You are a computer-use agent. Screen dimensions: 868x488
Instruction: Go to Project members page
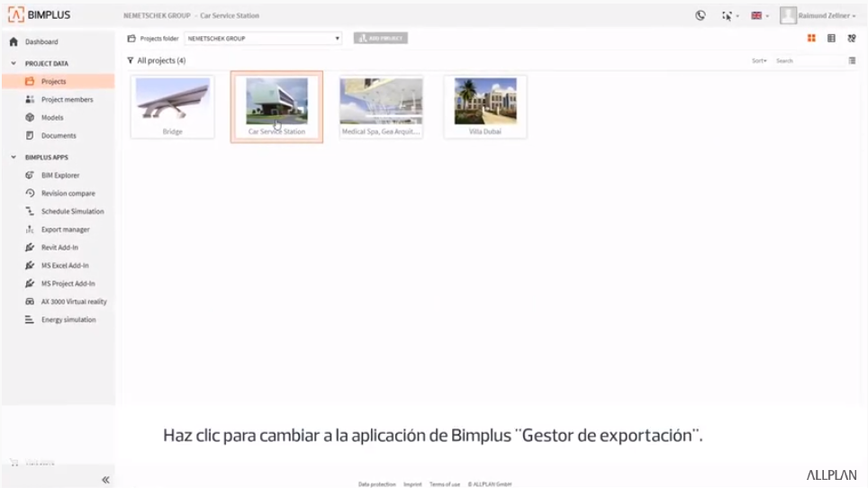pyautogui.click(x=67, y=100)
